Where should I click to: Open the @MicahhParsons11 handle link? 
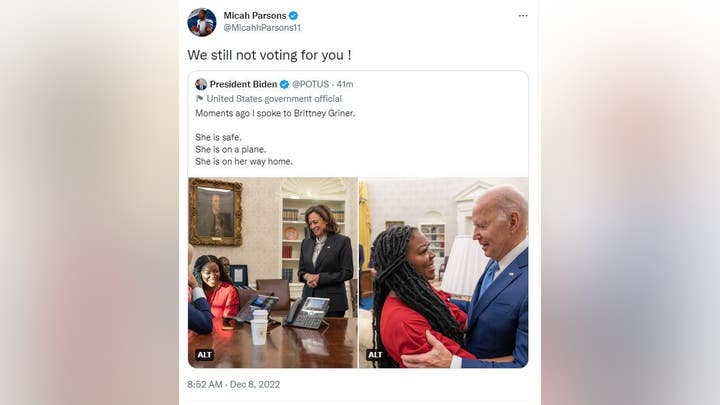262,28
